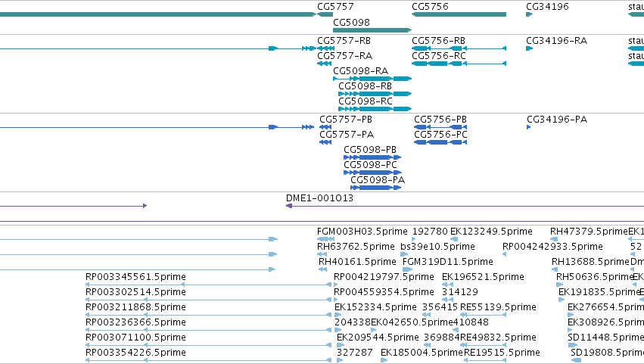Select the CG5756 gene label
Viewport: 644px width, 364px height.
coord(430,7)
